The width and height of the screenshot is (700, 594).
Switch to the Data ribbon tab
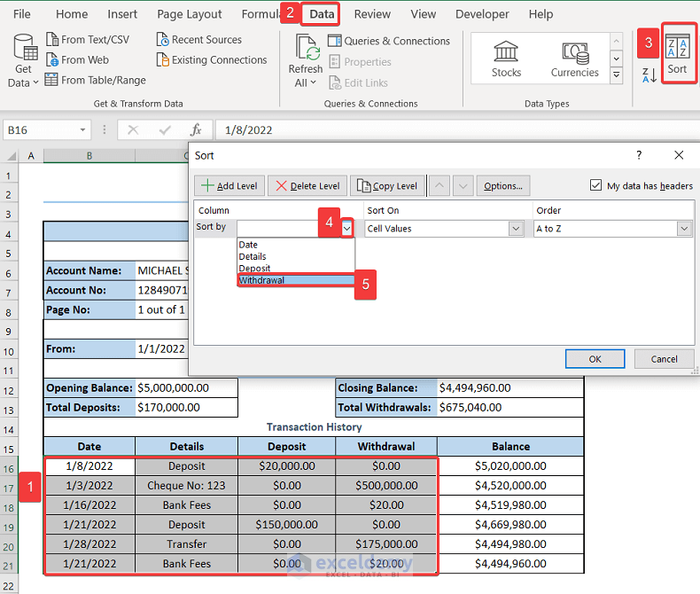tap(323, 14)
